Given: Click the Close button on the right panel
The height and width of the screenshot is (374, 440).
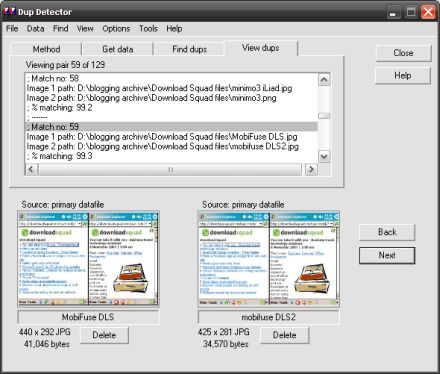Looking at the screenshot, I should tap(403, 53).
